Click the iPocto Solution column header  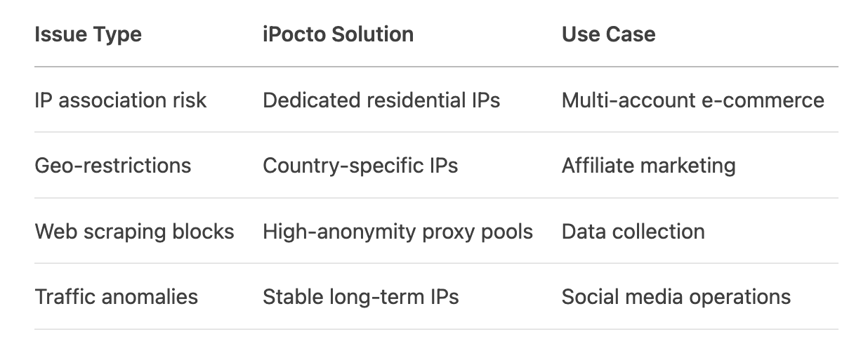click(x=338, y=34)
